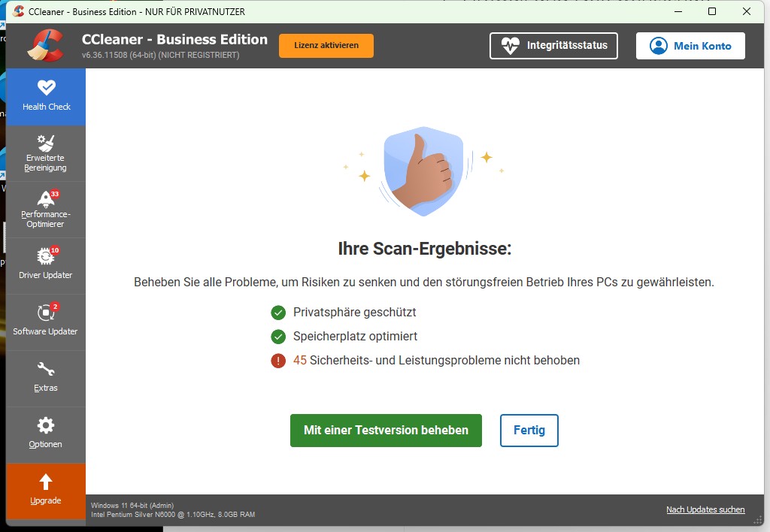Open Mein Konto account
This screenshot has width=770, height=532.
tap(690, 46)
